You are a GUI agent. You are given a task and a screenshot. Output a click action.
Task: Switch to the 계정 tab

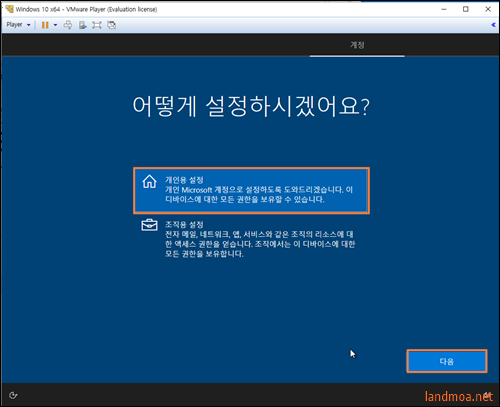(x=357, y=45)
